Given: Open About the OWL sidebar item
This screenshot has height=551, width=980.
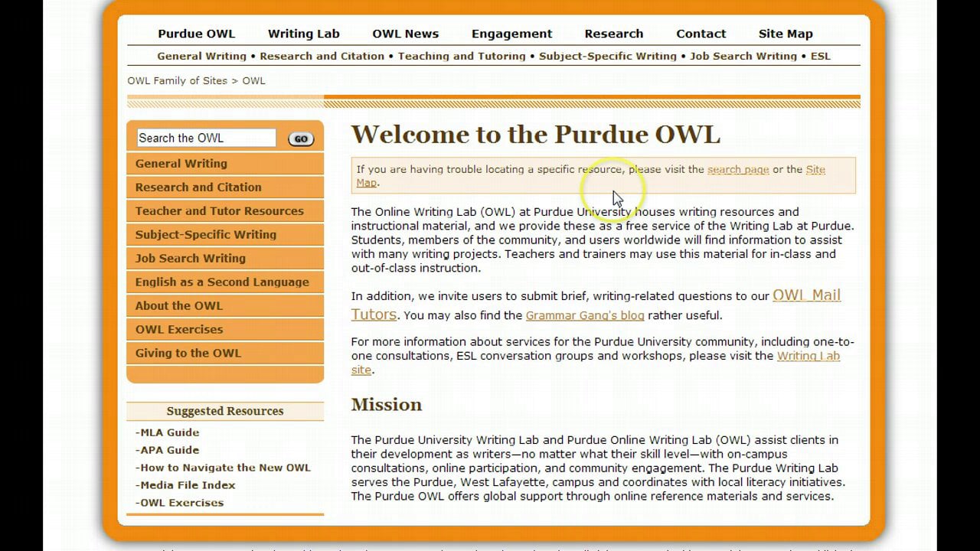Looking at the screenshot, I should tap(225, 306).
